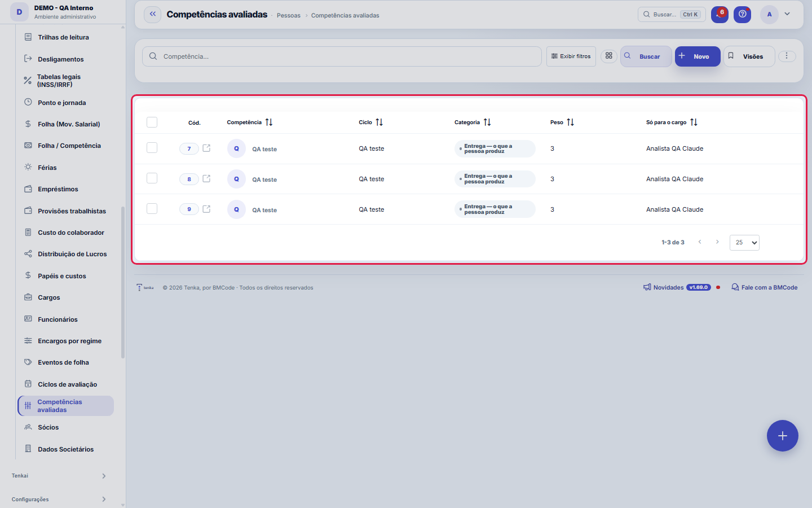
Task: Select the checkbox for row code 8
Action: click(x=152, y=178)
